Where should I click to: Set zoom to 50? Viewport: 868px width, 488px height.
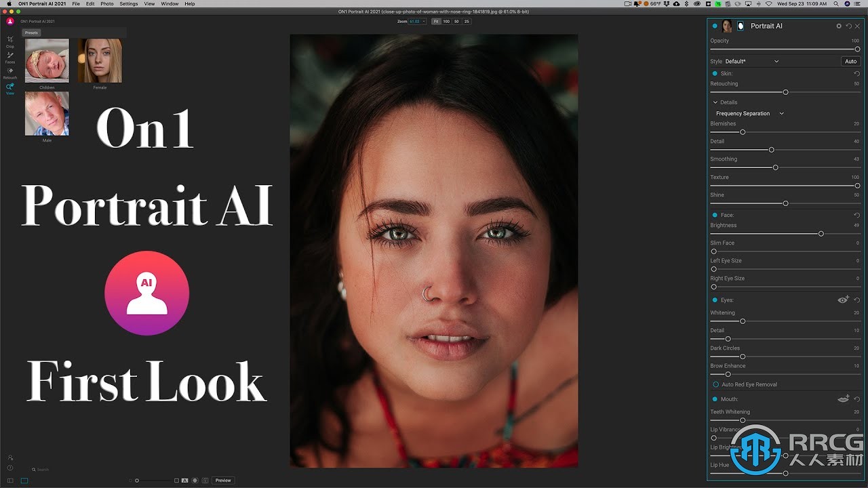pos(456,22)
